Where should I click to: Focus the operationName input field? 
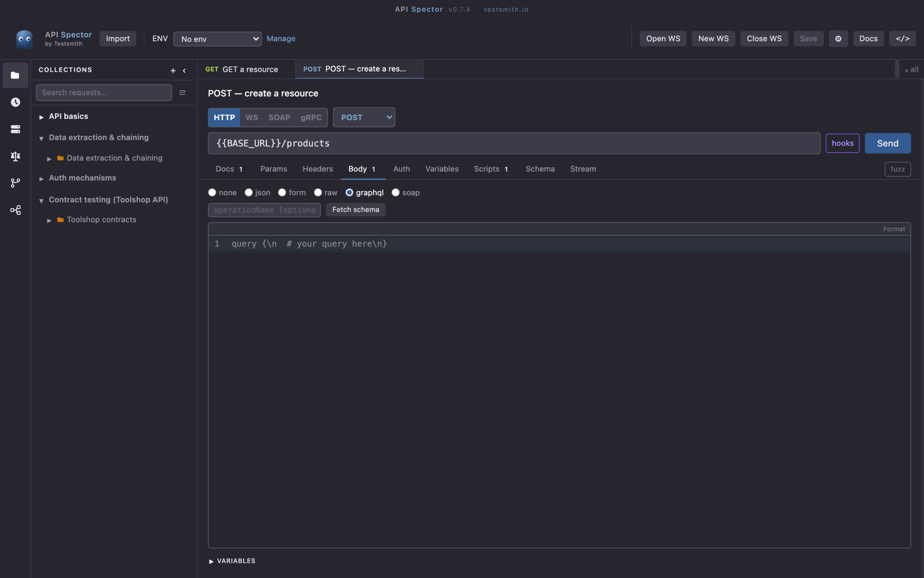click(264, 210)
